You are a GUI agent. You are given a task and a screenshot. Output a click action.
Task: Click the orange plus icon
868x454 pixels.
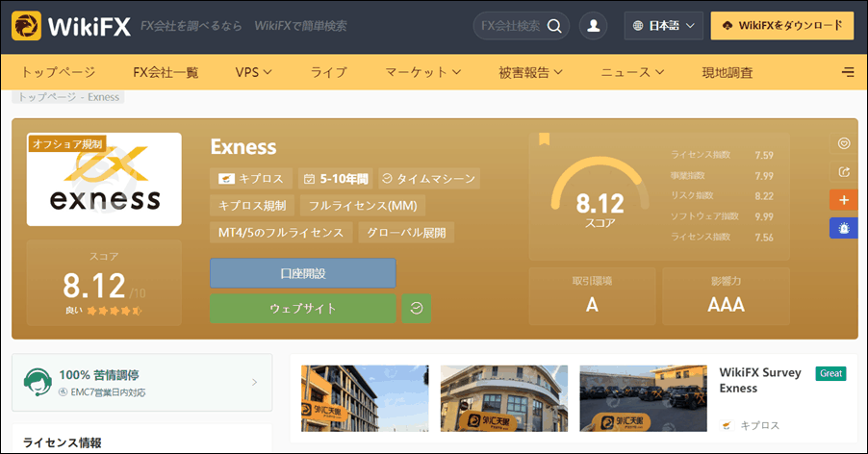click(844, 200)
